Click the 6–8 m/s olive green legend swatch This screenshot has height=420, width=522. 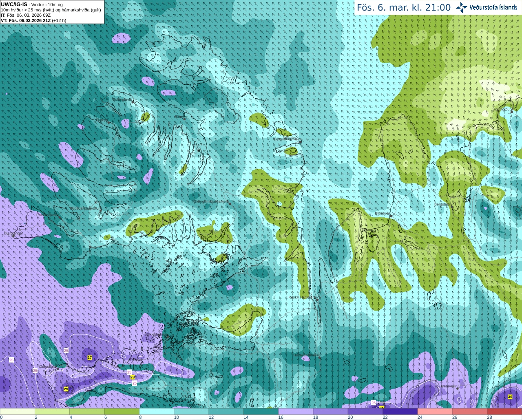(x=122, y=411)
